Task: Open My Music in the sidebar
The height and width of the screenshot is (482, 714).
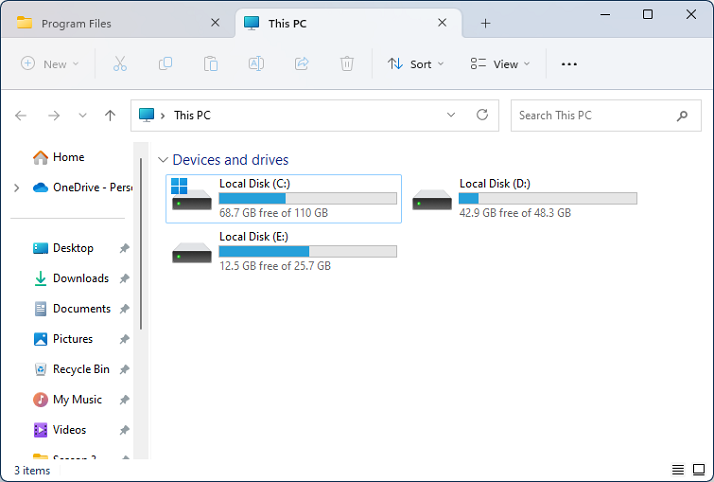Action: click(x=67, y=400)
